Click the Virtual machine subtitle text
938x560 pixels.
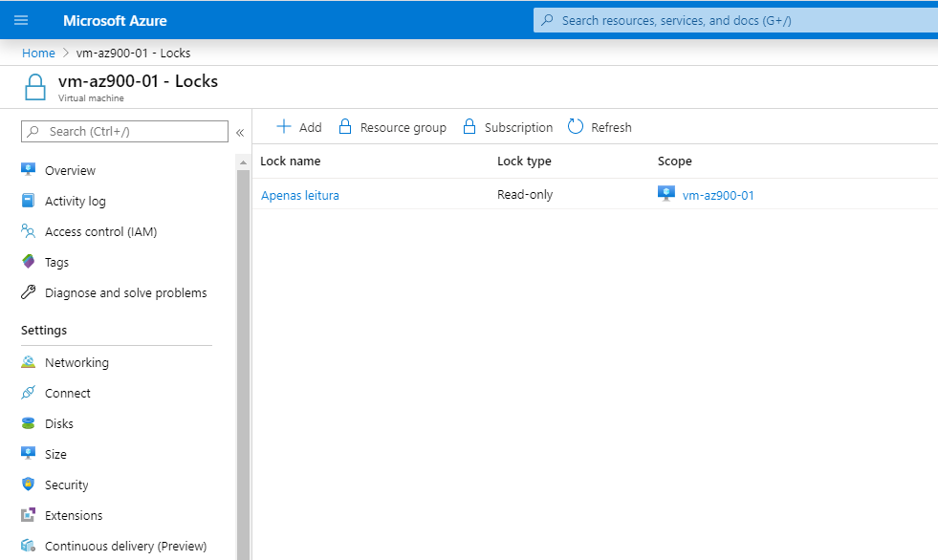coord(91,98)
